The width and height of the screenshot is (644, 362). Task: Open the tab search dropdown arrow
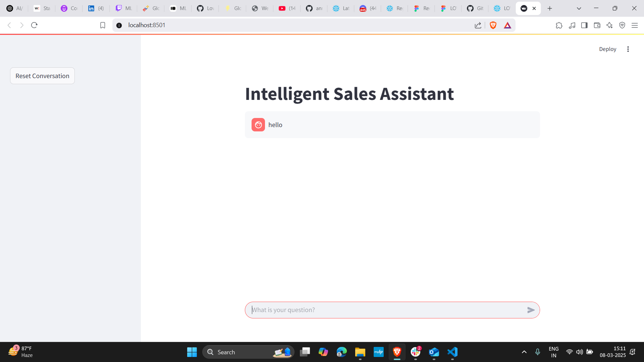pos(579,8)
